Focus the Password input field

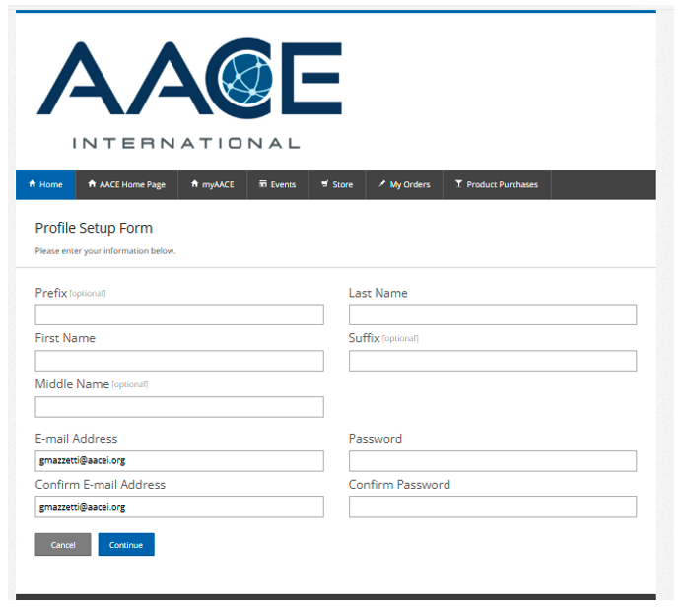[493, 461]
